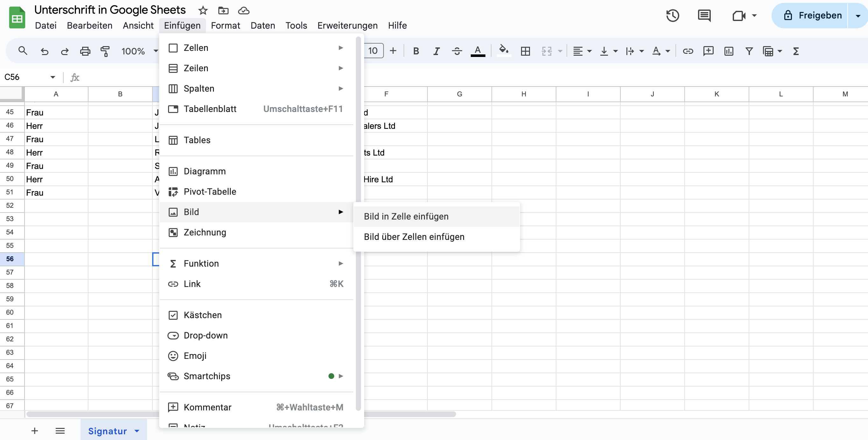Insert a new Tabellenblatt
868x440 pixels.
coord(257,109)
